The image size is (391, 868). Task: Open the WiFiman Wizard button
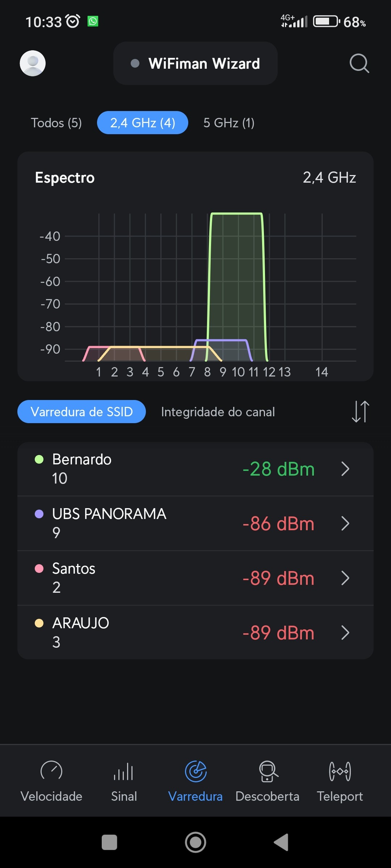pos(195,64)
